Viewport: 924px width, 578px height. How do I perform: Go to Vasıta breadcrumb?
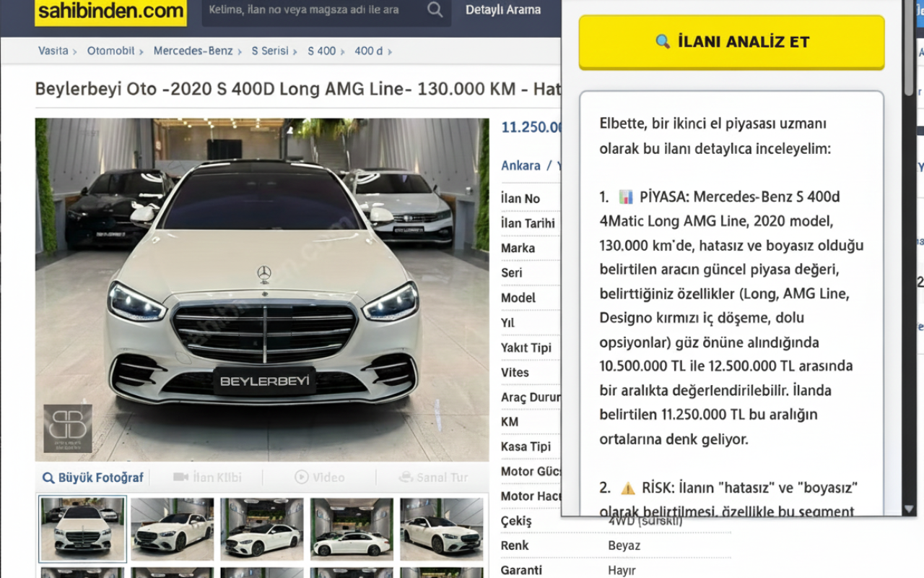(x=53, y=51)
